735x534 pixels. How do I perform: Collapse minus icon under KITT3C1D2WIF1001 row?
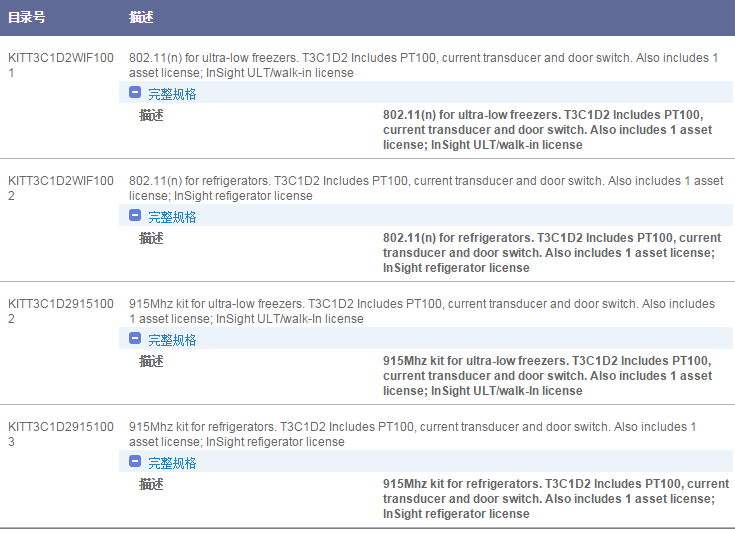tap(135, 93)
